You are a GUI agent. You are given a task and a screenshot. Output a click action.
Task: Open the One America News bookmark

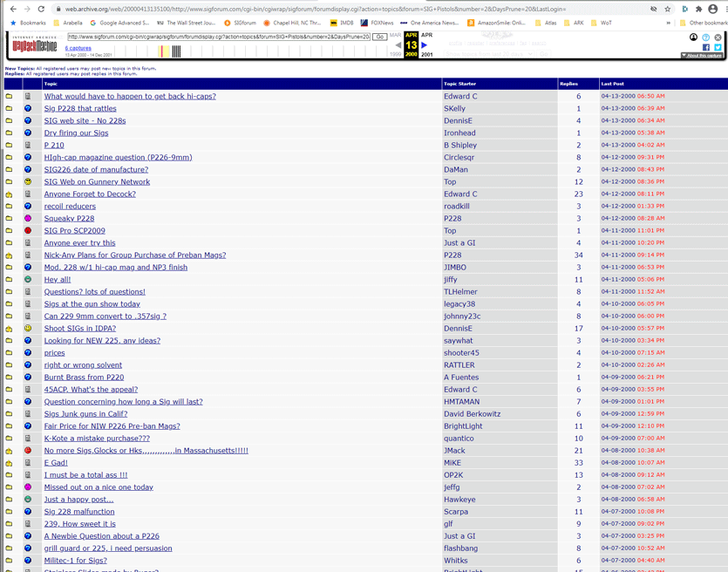(430, 23)
